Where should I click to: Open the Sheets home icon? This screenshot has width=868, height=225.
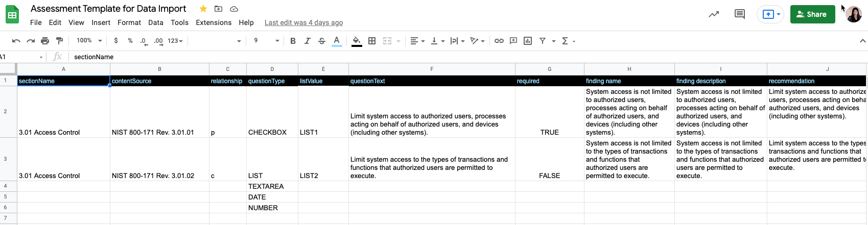[x=12, y=14]
